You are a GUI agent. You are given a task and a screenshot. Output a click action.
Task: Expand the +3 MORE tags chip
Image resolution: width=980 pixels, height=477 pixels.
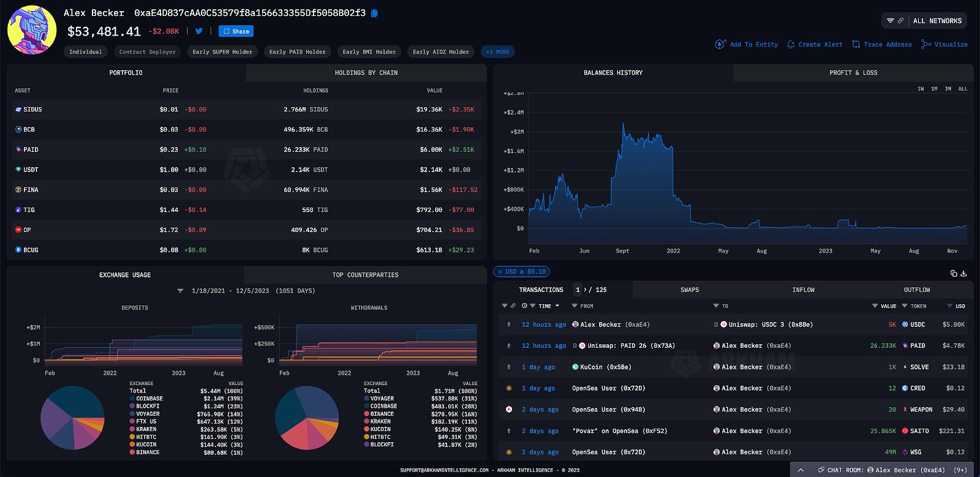tap(498, 52)
